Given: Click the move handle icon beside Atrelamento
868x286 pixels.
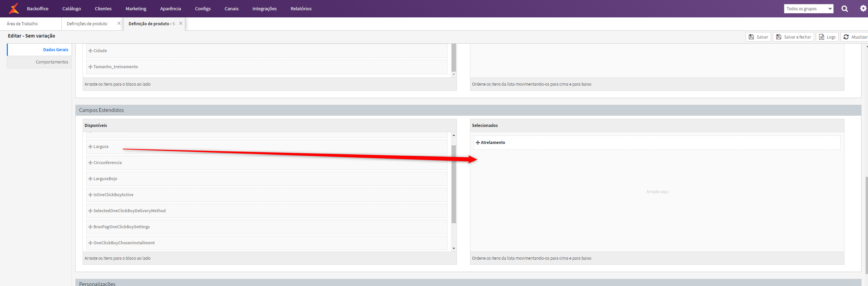Looking at the screenshot, I should click(478, 142).
